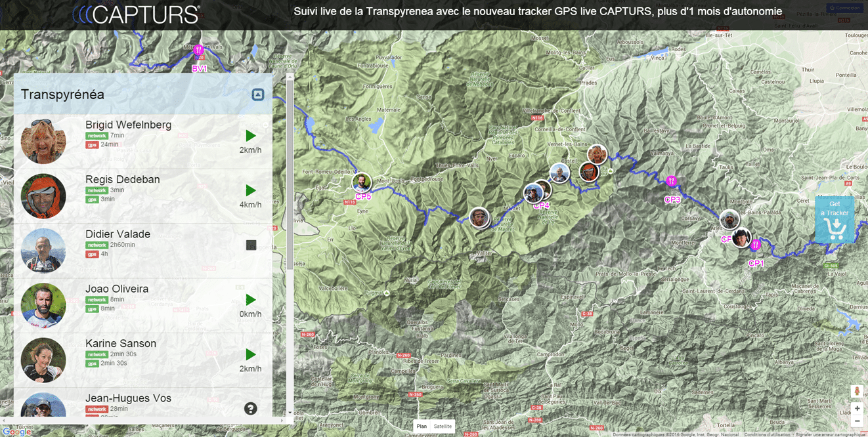The width and height of the screenshot is (868, 437).
Task: Click the green gps badge for Regis Dedeban
Action: tap(92, 199)
